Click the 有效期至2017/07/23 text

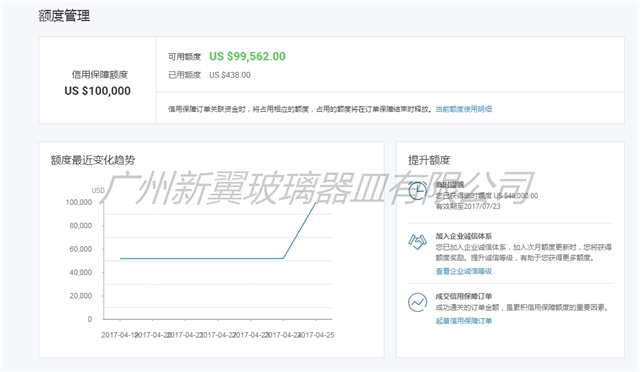[x=468, y=206]
